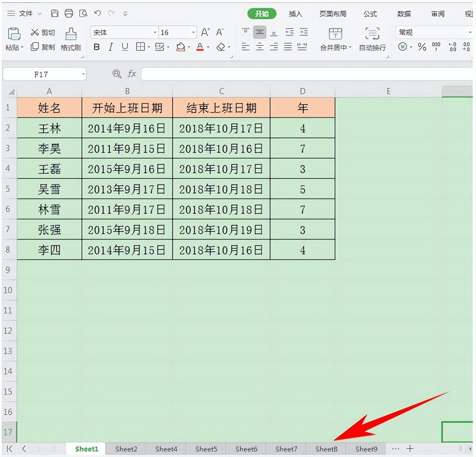Screen dimensions: 476x457
Task: Add a new sheet with plus button
Action: (410, 449)
